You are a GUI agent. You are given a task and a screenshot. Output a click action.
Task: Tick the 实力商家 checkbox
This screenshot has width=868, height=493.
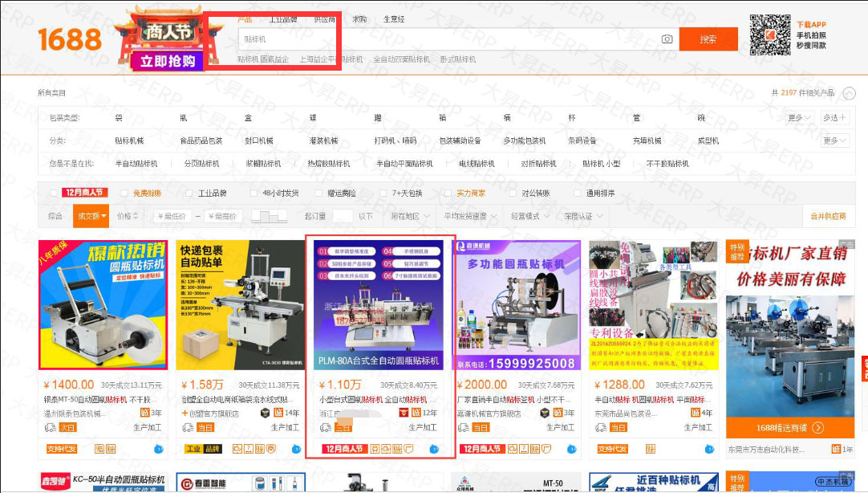(x=448, y=193)
